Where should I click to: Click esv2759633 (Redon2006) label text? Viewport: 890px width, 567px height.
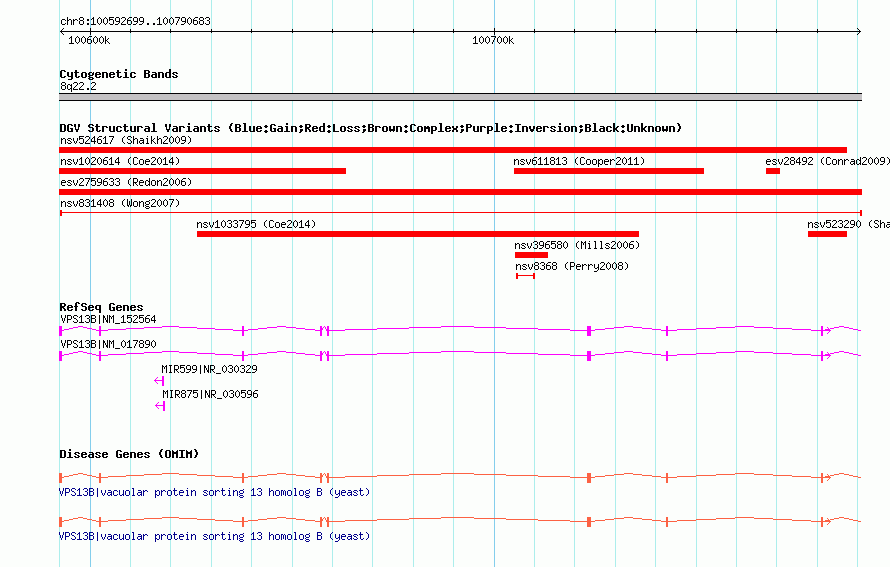(126, 182)
